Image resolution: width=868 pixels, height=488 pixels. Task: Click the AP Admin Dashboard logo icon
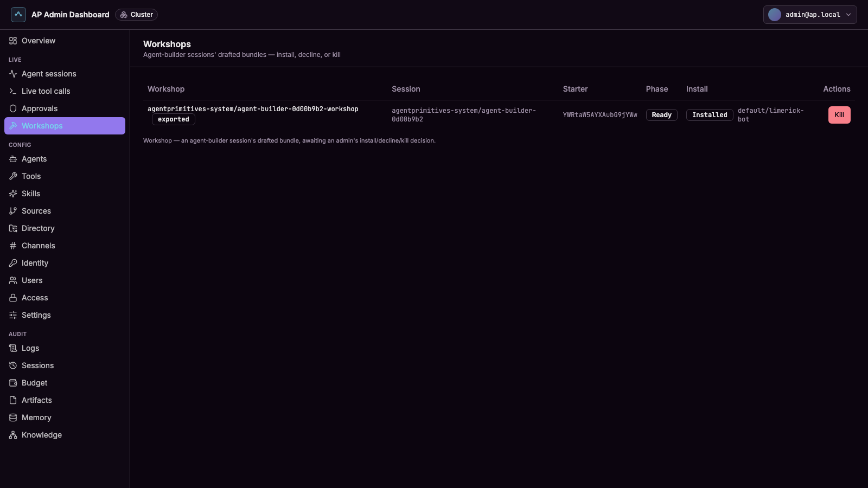pyautogui.click(x=18, y=15)
